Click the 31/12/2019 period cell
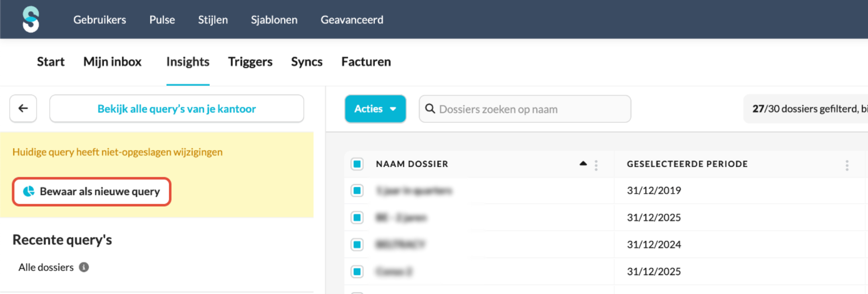 (x=654, y=191)
